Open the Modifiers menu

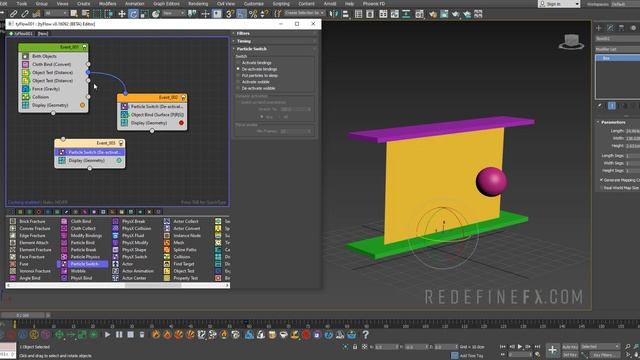107,4
